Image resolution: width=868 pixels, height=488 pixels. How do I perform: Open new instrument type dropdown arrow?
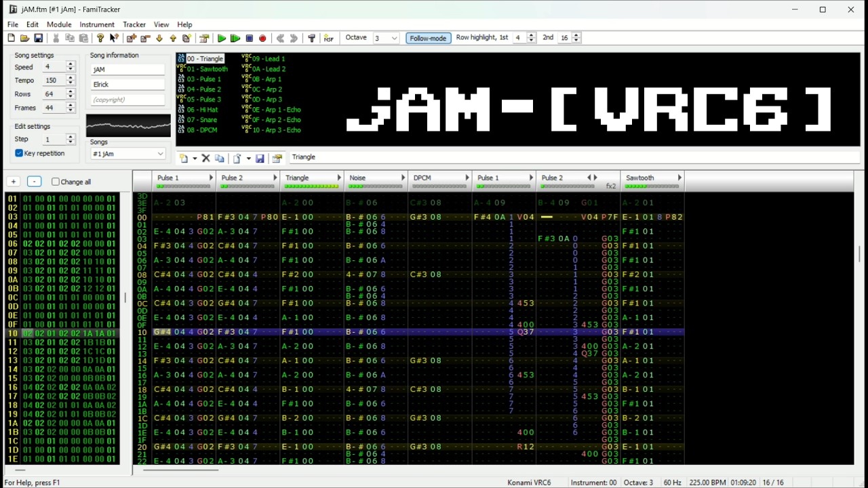point(195,158)
